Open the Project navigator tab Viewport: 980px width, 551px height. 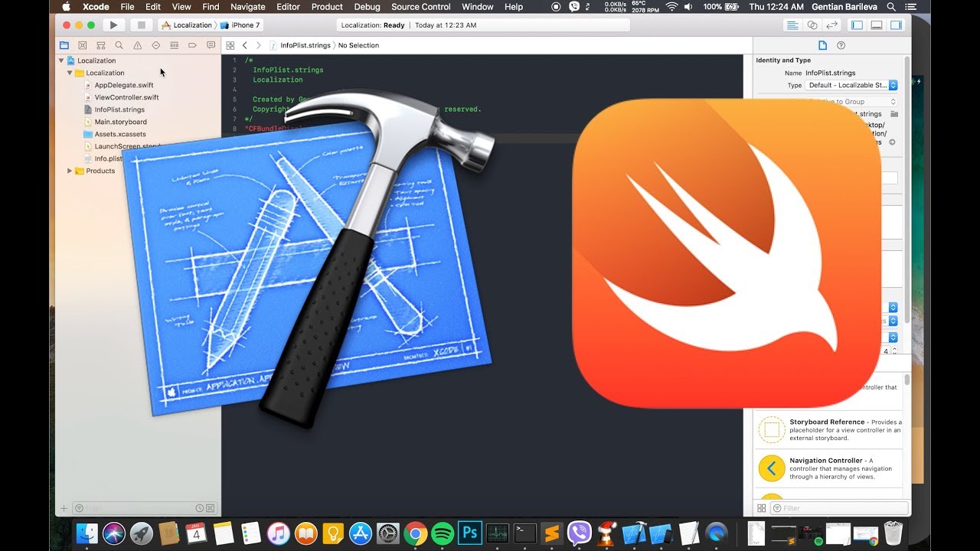64,45
